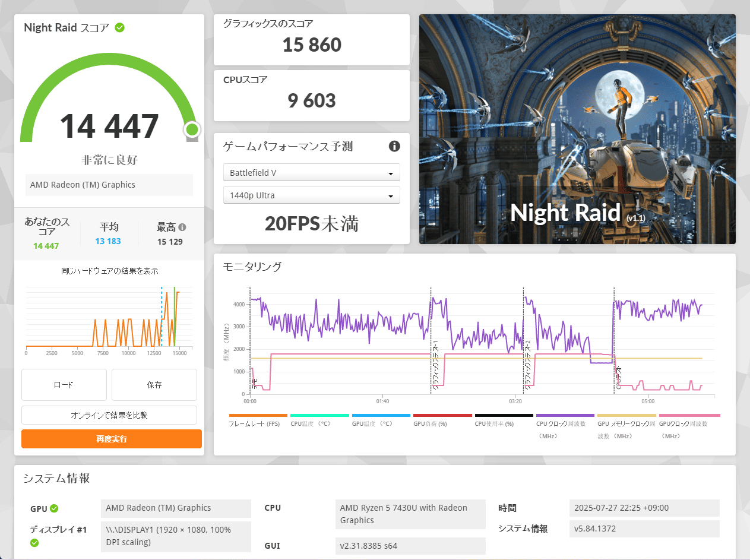Image resolution: width=750 pixels, height=560 pixels.
Task: Click the 同じハードウェアの結果を表示 score histogram
Action: click(109, 318)
